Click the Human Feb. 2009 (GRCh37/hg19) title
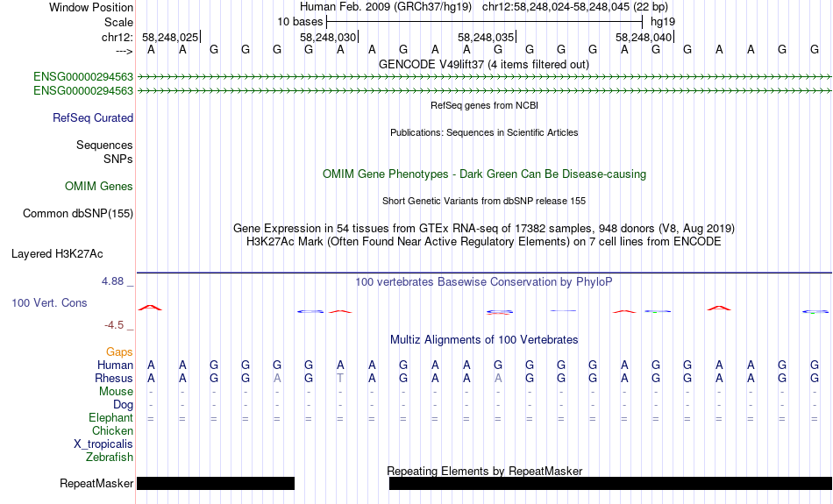The width and height of the screenshot is (833, 504). 386,7
